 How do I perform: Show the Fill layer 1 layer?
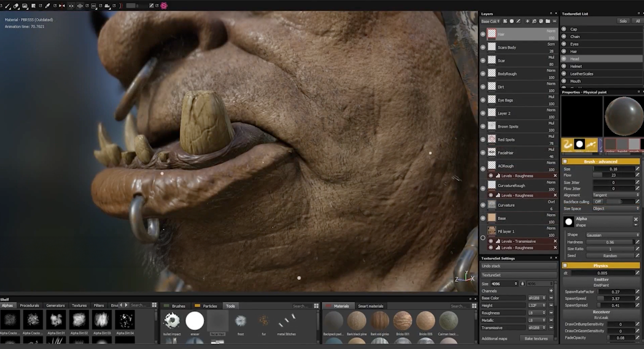click(483, 238)
